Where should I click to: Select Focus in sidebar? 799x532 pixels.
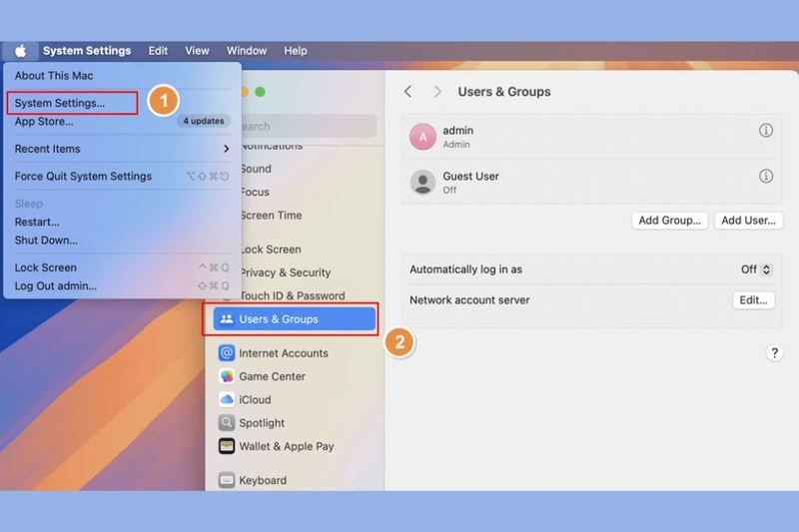click(255, 192)
